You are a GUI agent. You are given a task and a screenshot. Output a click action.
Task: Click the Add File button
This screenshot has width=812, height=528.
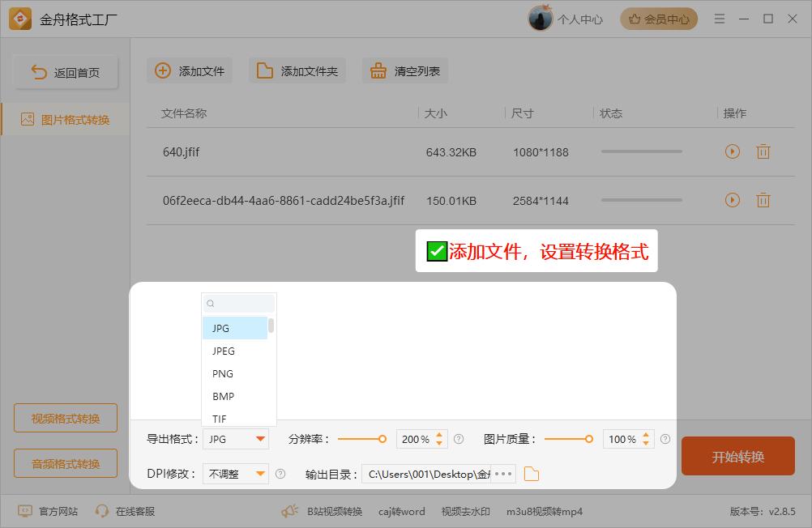tap(190, 71)
